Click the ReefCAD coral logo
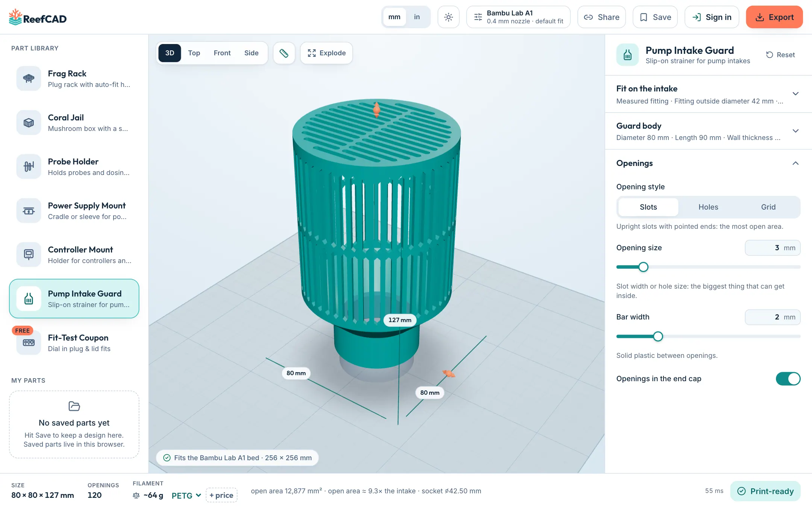 click(15, 17)
